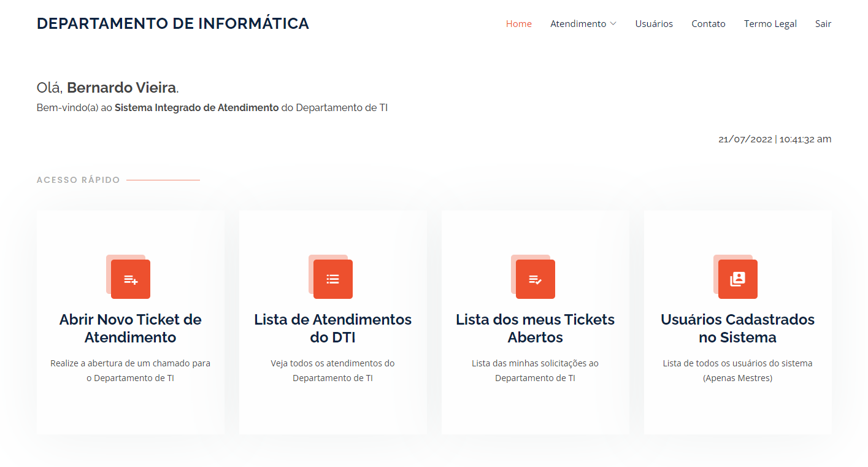The image size is (868, 467).
Task: Click the 'Apenas Mestres' users card description
Action: click(738, 378)
